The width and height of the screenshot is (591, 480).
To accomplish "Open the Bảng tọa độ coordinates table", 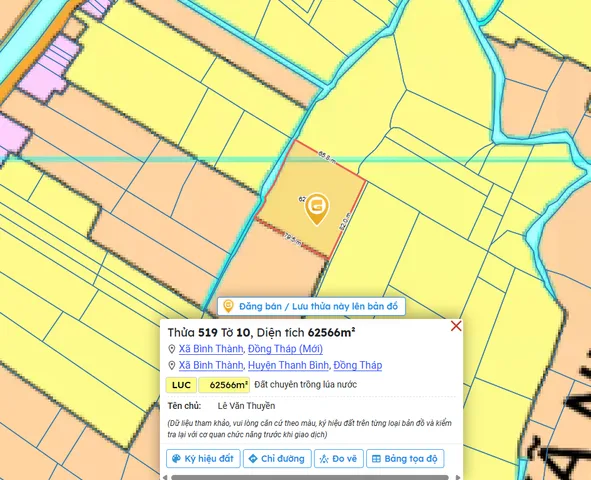I will tap(405, 459).
